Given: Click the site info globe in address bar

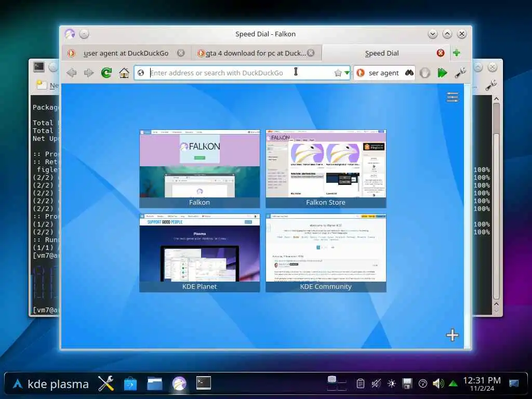Looking at the screenshot, I should [x=141, y=73].
